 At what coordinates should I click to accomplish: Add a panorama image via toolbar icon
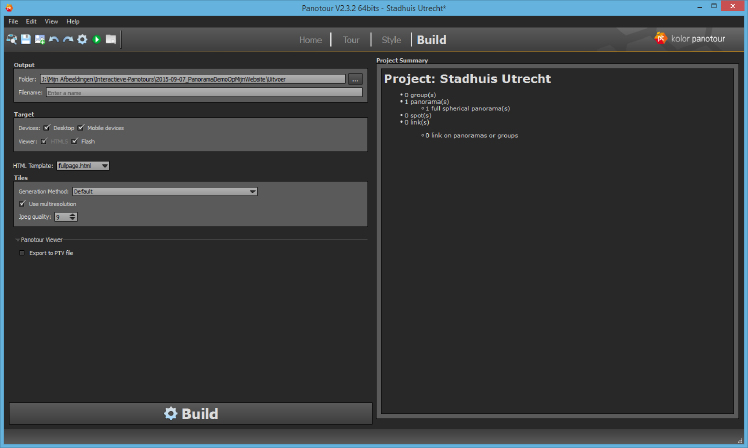40,40
